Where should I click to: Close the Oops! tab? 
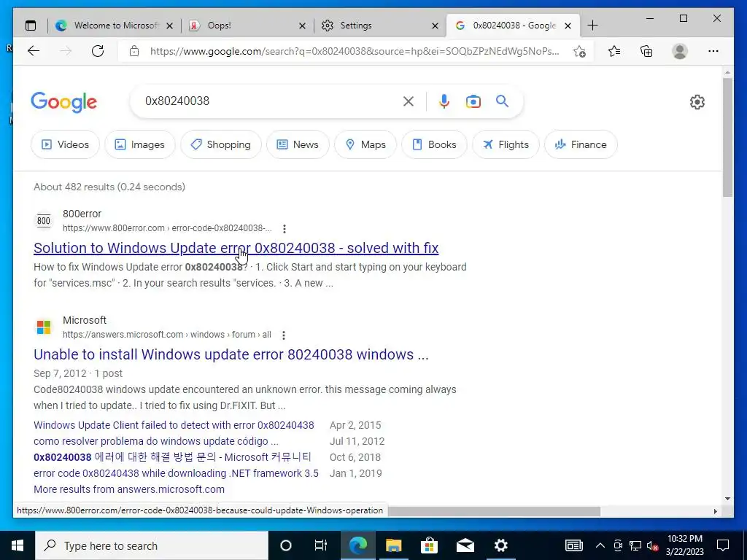pos(302,26)
